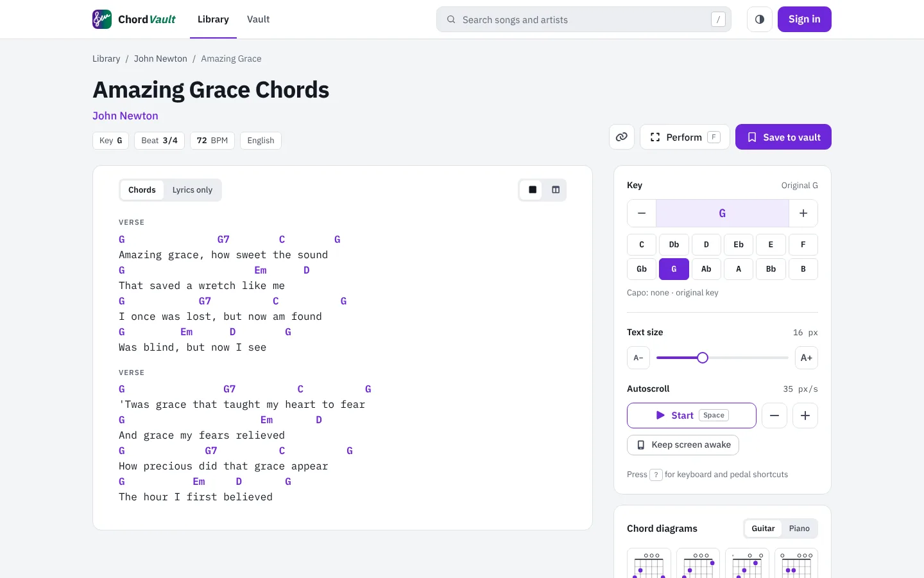
Task: Transpose key down with minus button
Action: (x=642, y=213)
